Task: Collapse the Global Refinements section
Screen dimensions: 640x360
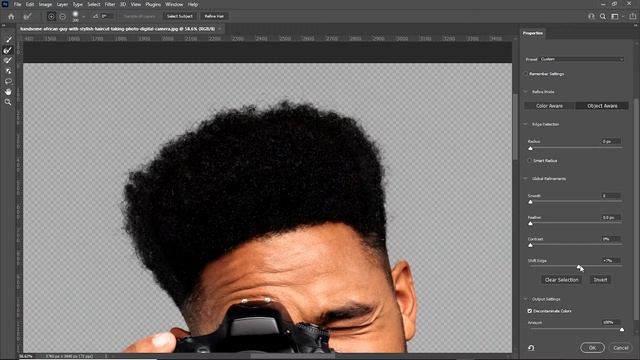Action: (x=526, y=179)
